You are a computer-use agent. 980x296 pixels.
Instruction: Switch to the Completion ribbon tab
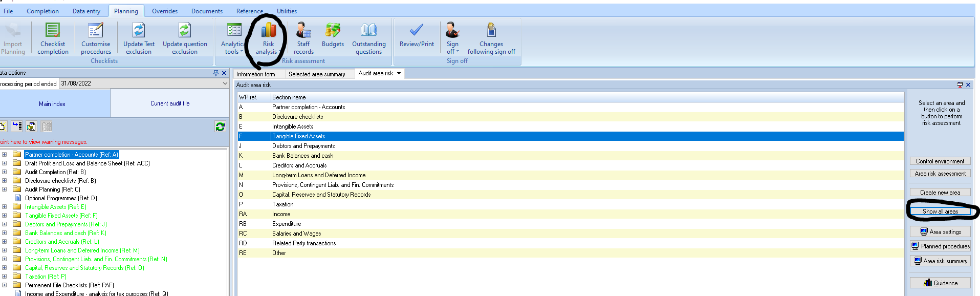42,11
